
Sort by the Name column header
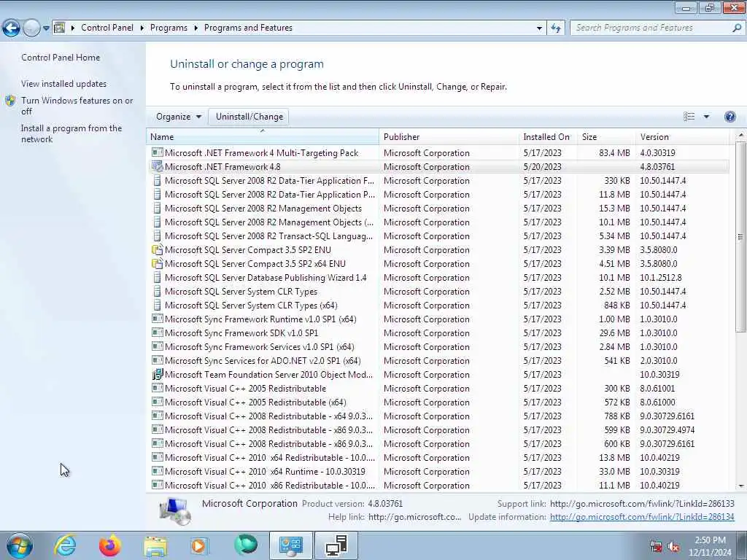(x=263, y=136)
